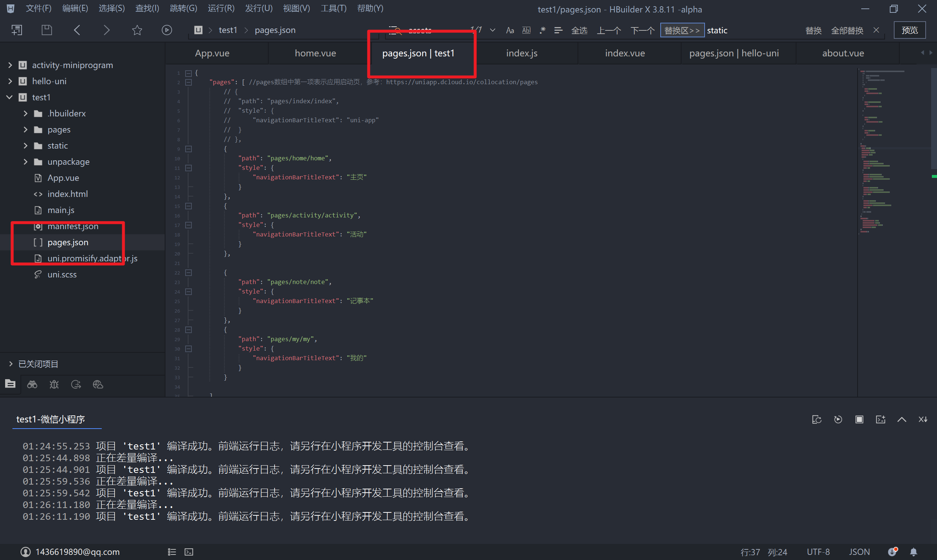Expand the pages folder
Image resolution: width=937 pixels, height=560 pixels.
point(25,130)
